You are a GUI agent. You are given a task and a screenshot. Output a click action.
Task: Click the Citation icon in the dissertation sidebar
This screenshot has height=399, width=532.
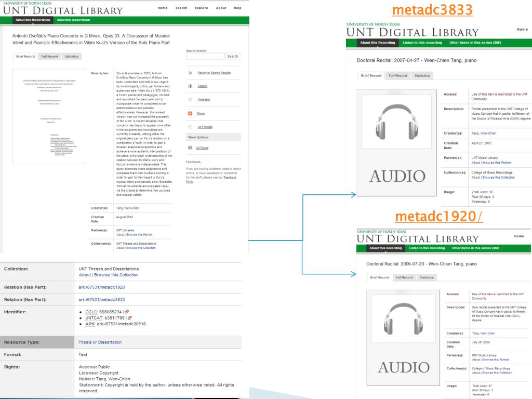(x=190, y=86)
